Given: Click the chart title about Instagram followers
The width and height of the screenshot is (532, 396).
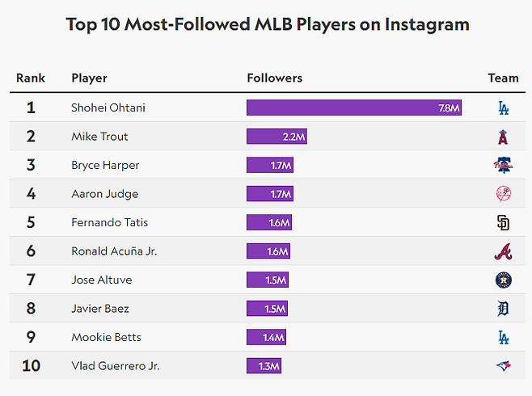Looking at the screenshot, I should tap(267, 24).
